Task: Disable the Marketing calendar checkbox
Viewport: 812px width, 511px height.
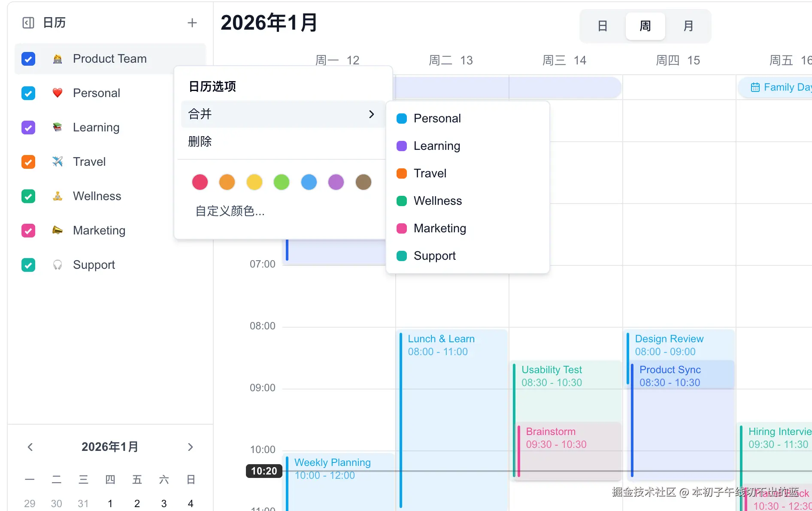Action: (x=28, y=231)
